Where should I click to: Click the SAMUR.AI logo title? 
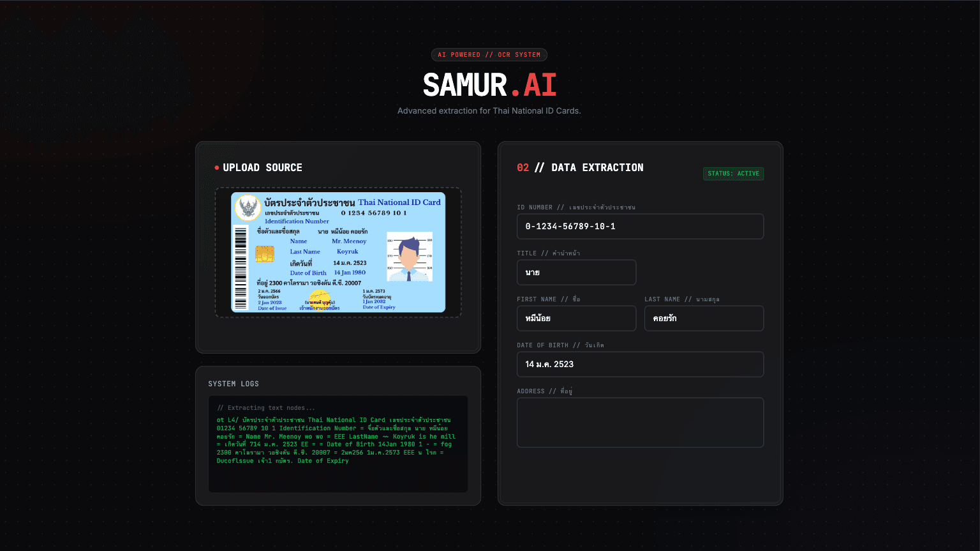pyautogui.click(x=489, y=85)
